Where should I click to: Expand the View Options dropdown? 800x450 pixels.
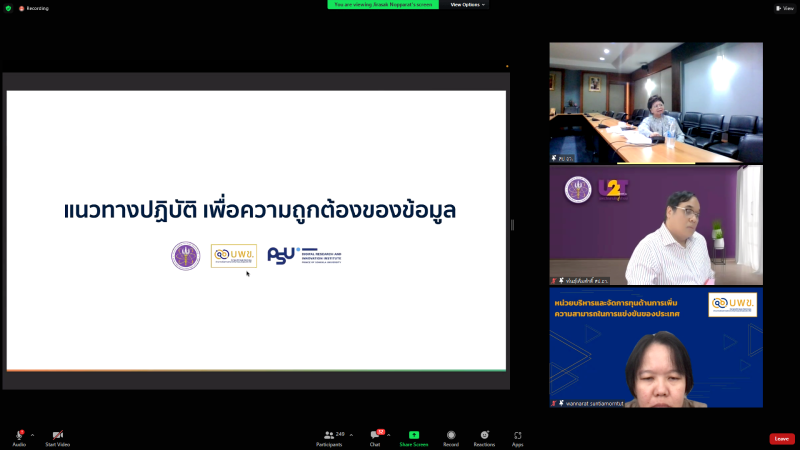[468, 5]
